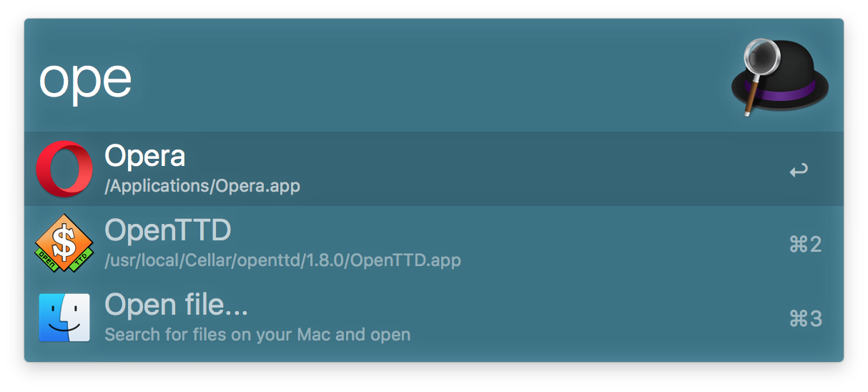This screenshot has width=868, height=392.
Task: Click the ⌘3 shortcut indicator
Action: tap(805, 318)
